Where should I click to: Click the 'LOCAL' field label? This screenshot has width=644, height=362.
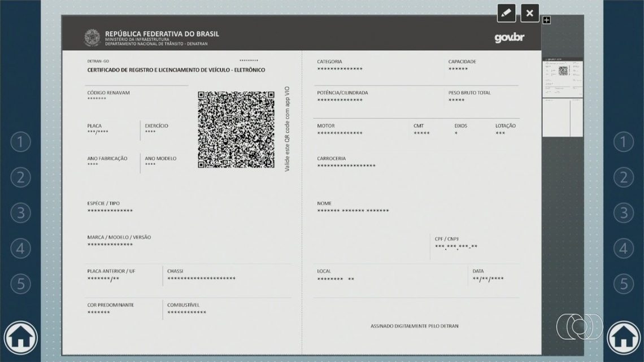tap(324, 271)
